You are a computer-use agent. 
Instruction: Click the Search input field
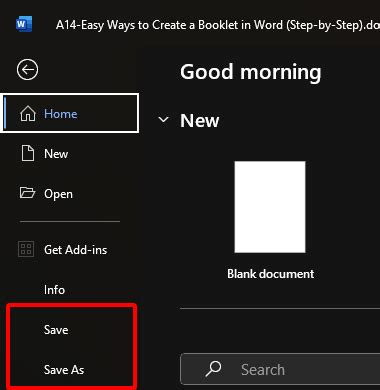[280, 369]
